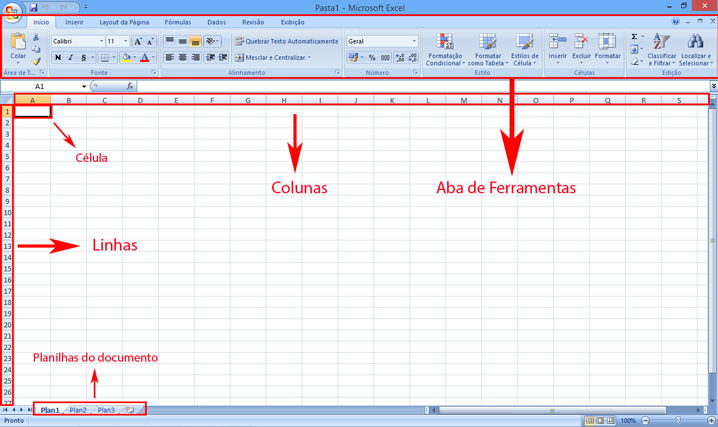Click the AutoSum sigma icon
Viewport: 718px width, 427px height.
[x=635, y=37]
